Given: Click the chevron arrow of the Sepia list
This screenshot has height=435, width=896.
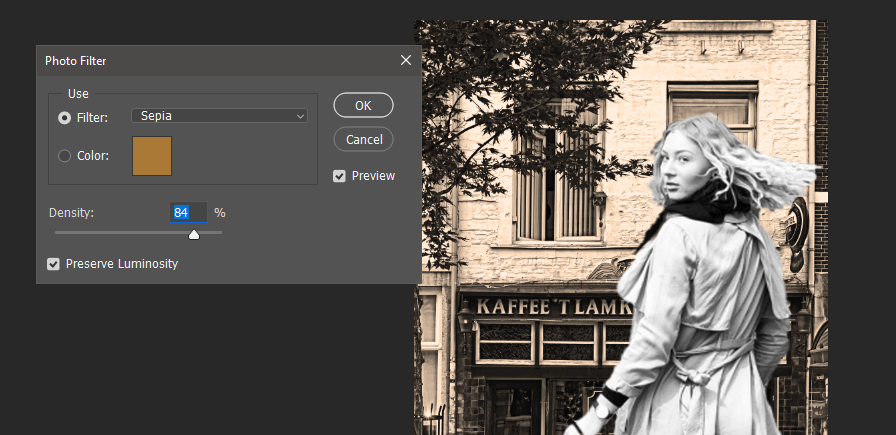Looking at the screenshot, I should pyautogui.click(x=300, y=117).
